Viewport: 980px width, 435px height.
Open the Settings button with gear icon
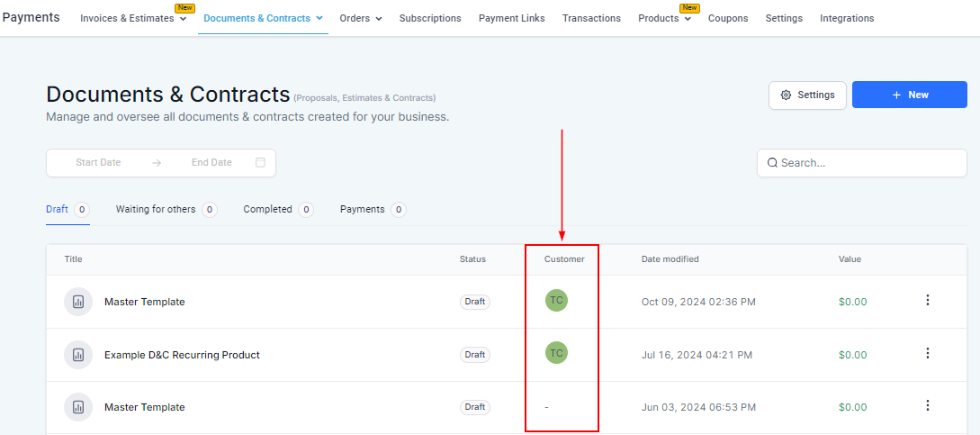[x=807, y=95]
